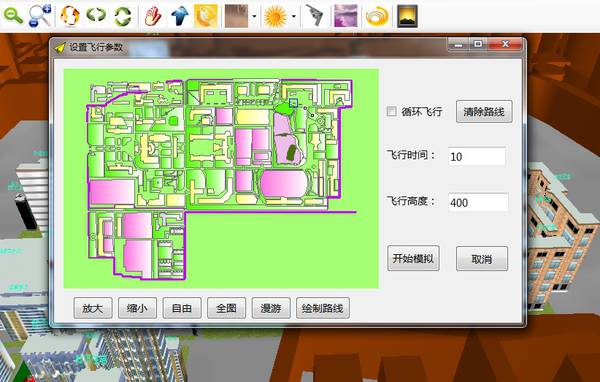The width and height of the screenshot is (600, 382).
Task: Click the purple sky image icon
Action: click(346, 16)
